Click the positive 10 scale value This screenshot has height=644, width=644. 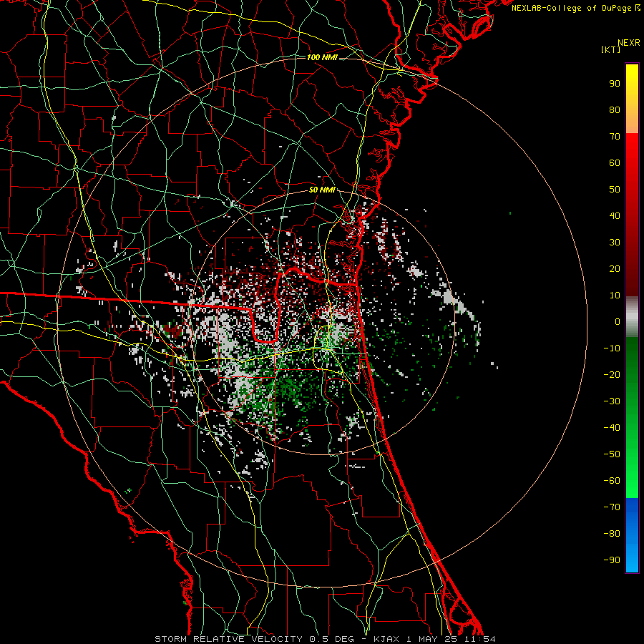[x=615, y=296]
